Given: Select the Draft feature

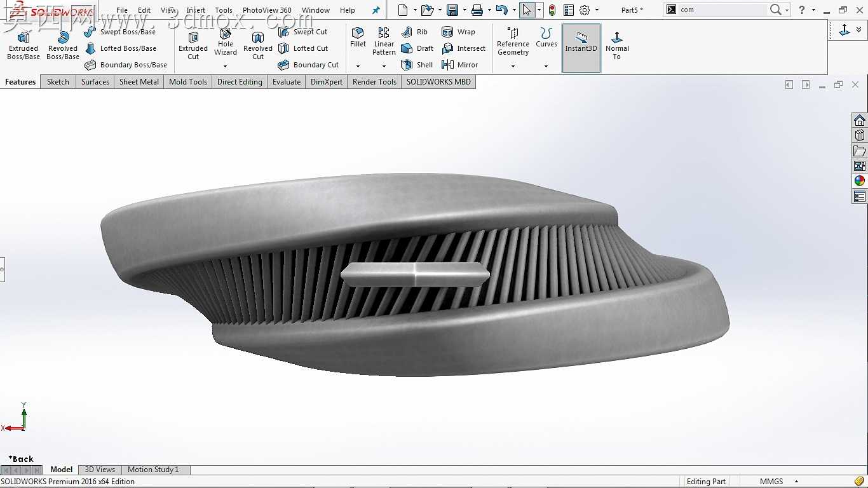Looking at the screenshot, I should point(417,48).
